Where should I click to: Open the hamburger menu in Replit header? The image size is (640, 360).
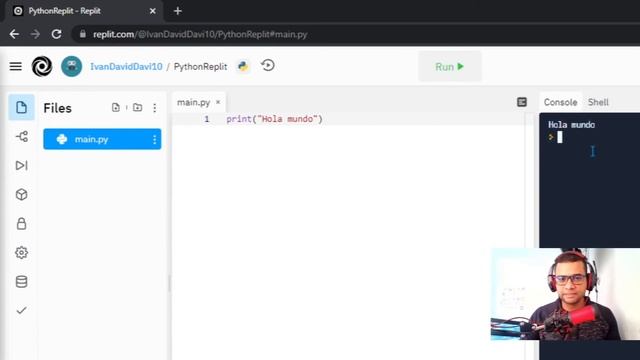click(16, 66)
